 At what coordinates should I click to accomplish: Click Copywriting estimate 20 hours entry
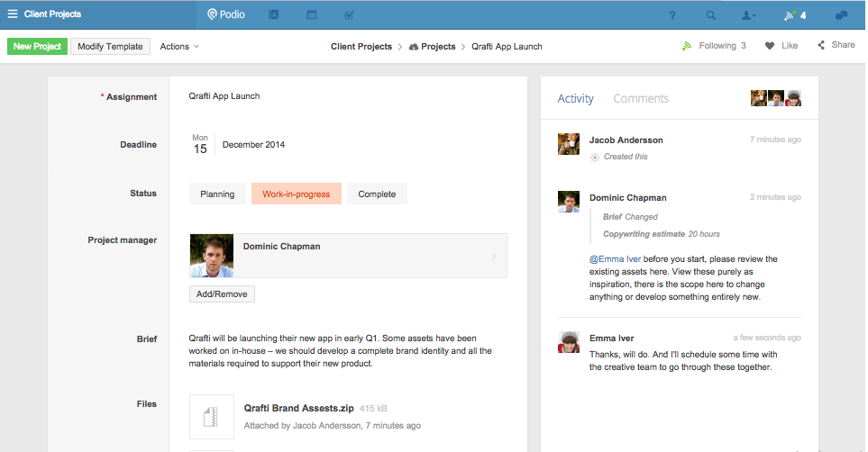pos(661,234)
